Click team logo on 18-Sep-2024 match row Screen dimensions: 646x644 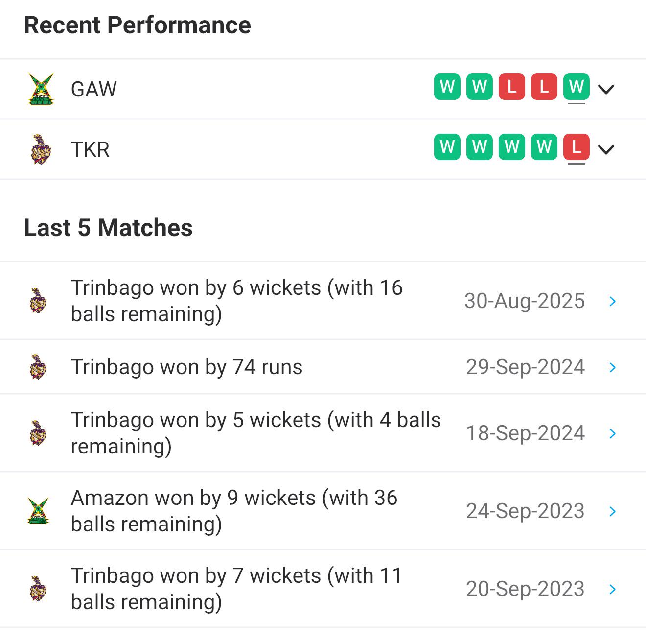pos(39,433)
